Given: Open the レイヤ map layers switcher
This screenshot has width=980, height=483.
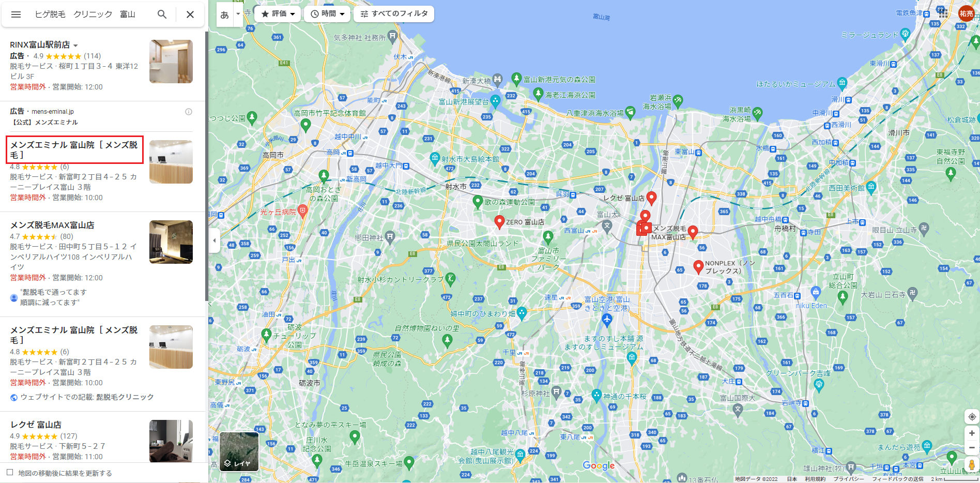Looking at the screenshot, I should point(239,451).
